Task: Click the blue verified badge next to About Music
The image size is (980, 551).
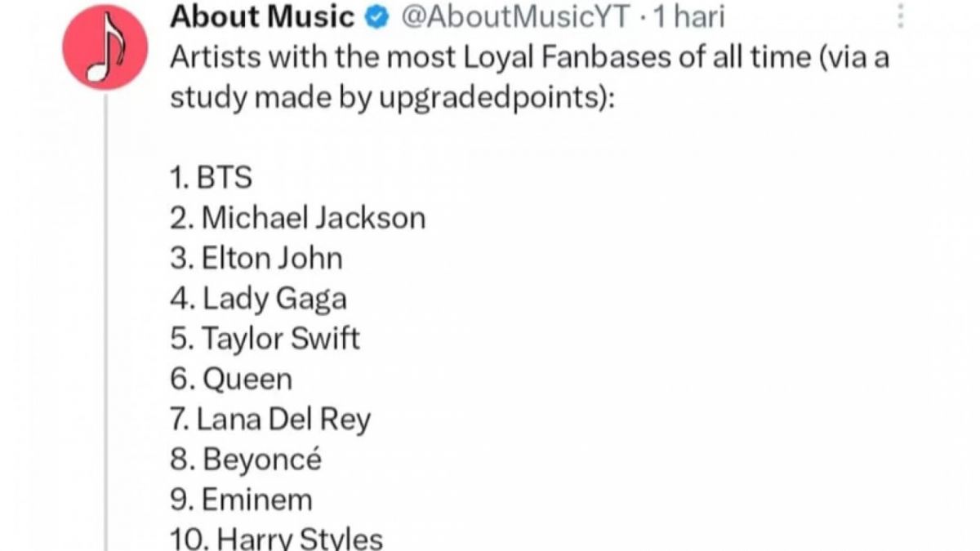Action: coord(376,16)
